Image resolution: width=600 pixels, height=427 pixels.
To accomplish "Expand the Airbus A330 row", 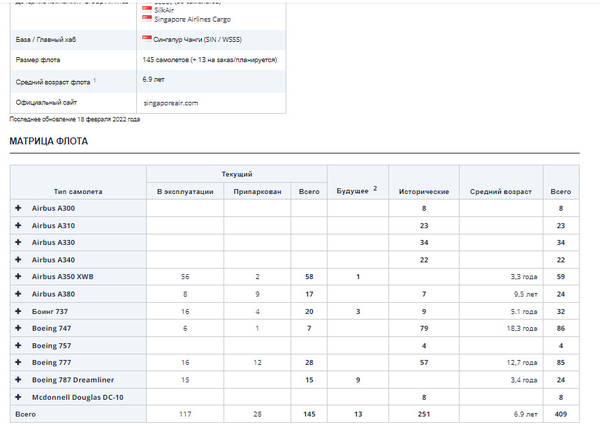I will (x=18, y=242).
